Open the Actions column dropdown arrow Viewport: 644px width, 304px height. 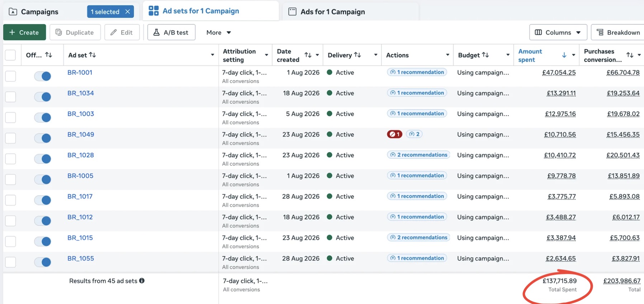(448, 55)
